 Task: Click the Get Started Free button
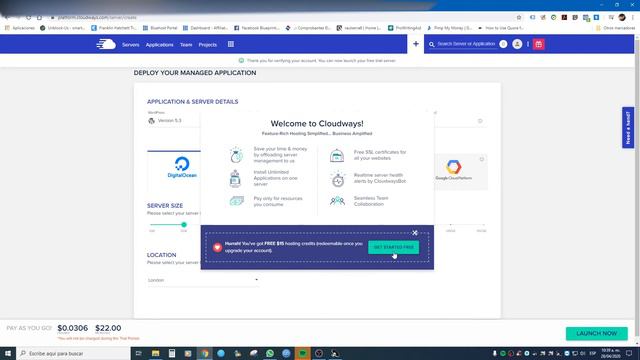tap(393, 247)
